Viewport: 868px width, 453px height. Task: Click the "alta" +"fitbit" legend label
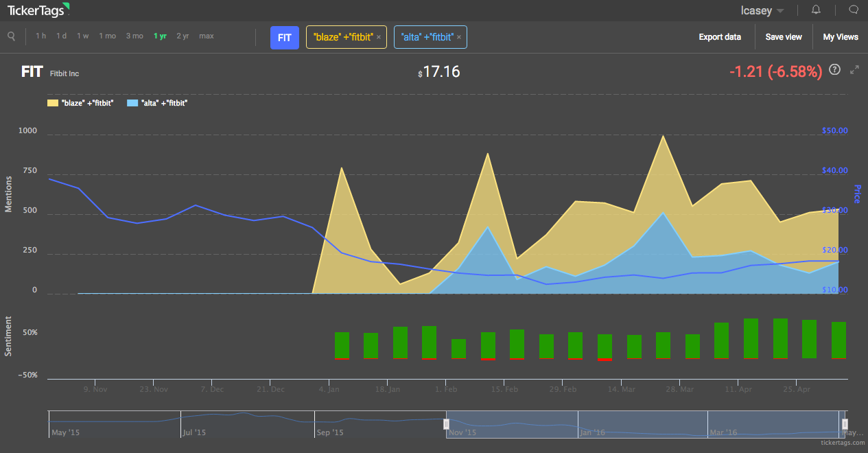click(165, 102)
